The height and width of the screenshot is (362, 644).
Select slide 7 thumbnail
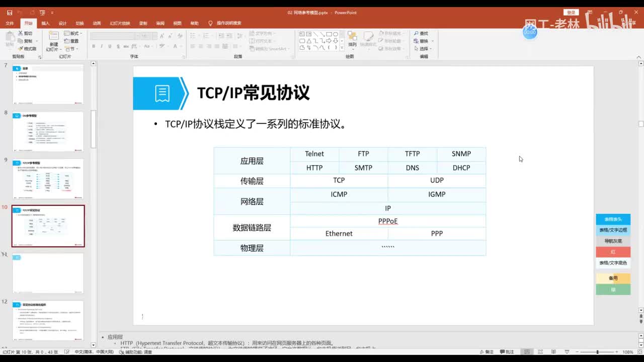[x=48, y=84]
